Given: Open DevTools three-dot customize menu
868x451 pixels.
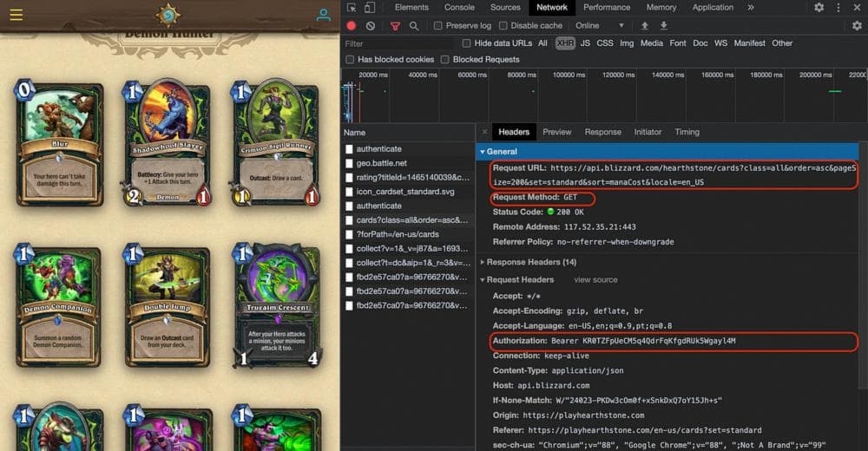Looking at the screenshot, I should 838,7.
